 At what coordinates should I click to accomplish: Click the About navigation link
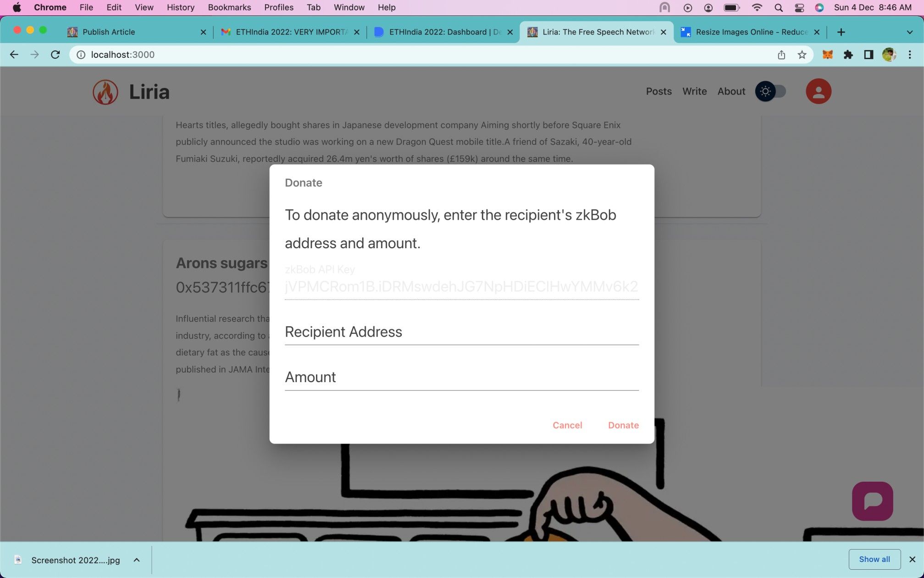click(x=731, y=90)
